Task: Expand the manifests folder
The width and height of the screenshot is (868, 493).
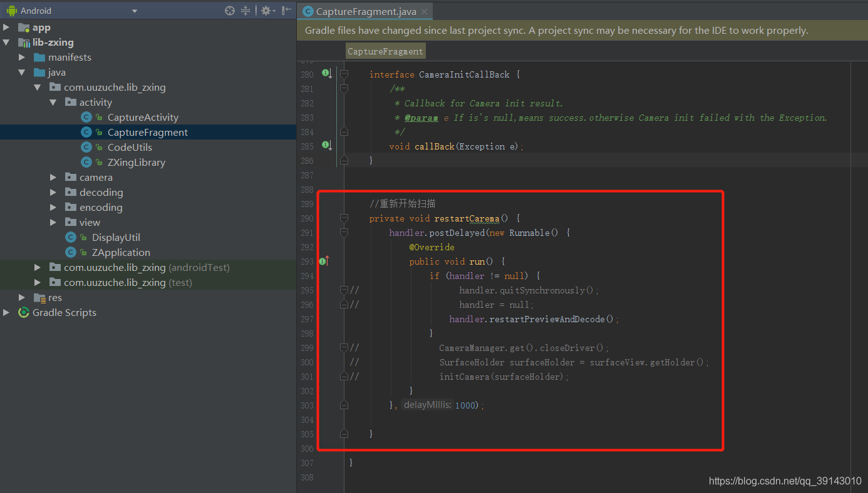Action: tap(22, 58)
